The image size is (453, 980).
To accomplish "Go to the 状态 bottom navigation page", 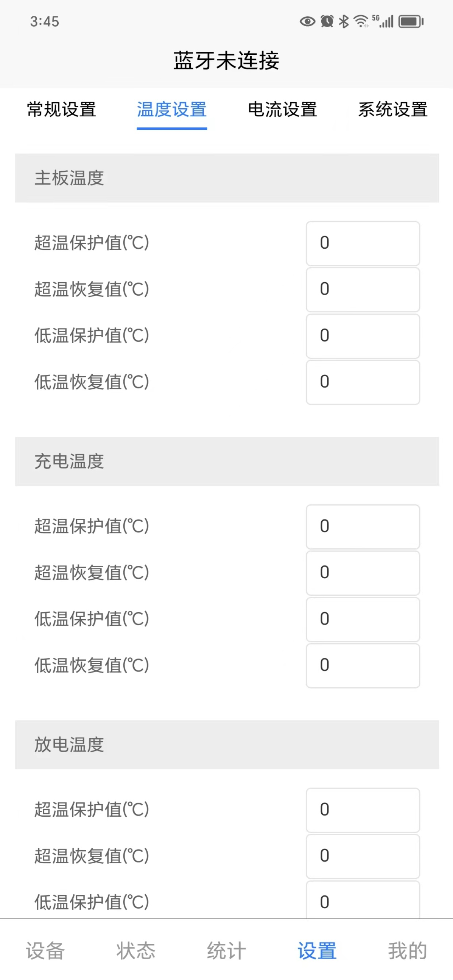I will click(136, 950).
